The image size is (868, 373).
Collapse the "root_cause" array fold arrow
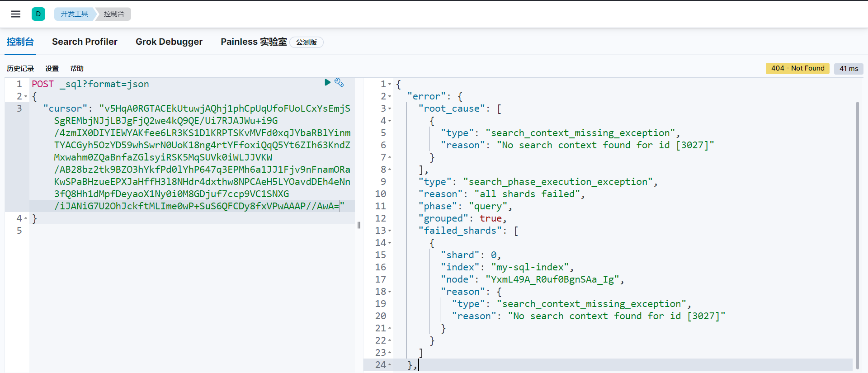click(390, 109)
